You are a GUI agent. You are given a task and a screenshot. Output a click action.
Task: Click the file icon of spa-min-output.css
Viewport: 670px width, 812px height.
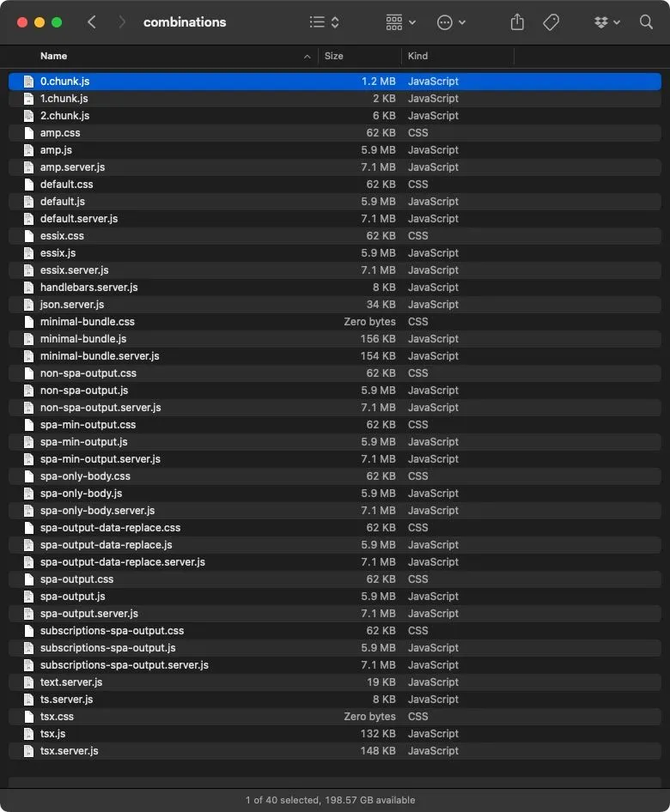point(29,425)
